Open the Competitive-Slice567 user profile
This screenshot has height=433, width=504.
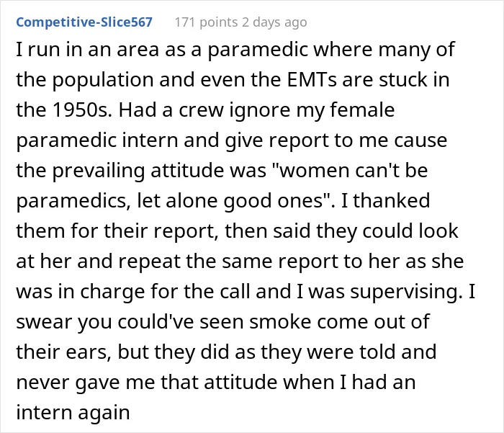84,22
